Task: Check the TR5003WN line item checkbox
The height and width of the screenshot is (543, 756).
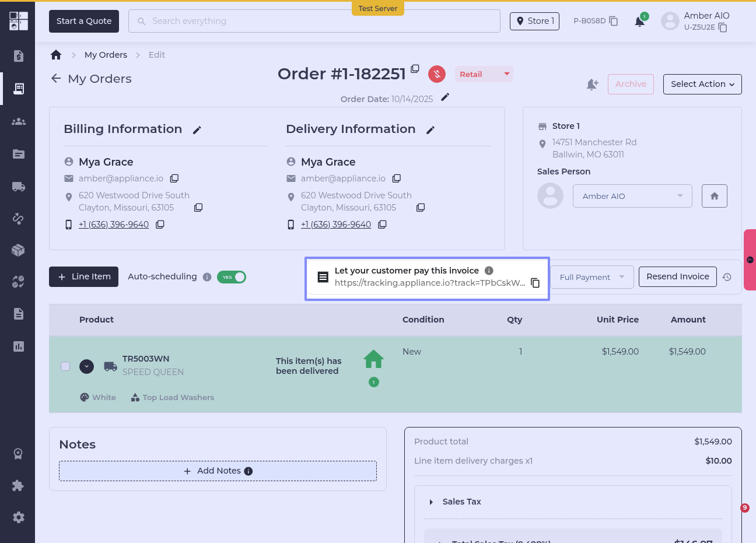Action: pyautogui.click(x=65, y=366)
